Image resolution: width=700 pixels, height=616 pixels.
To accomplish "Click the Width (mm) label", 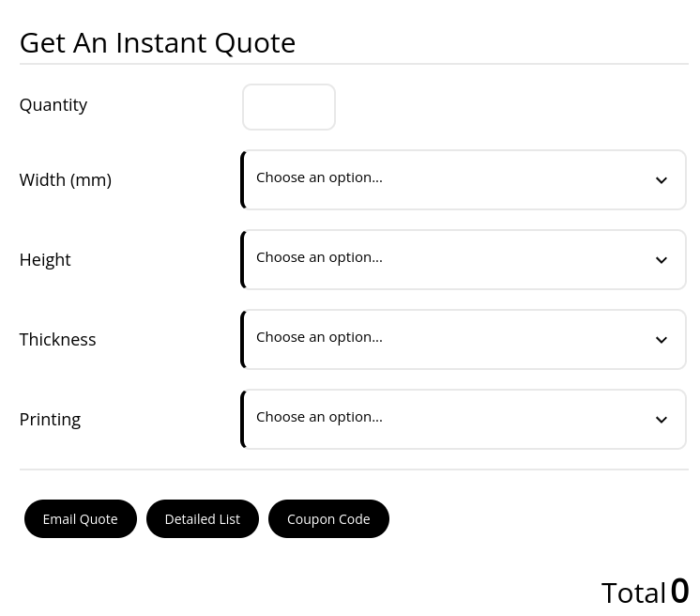I will coord(65,180).
